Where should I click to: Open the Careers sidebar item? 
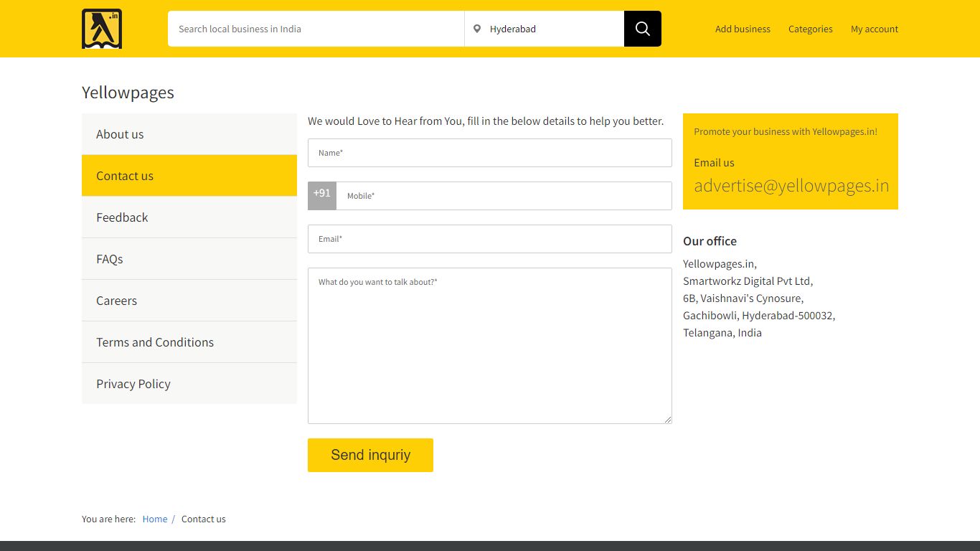pos(189,301)
